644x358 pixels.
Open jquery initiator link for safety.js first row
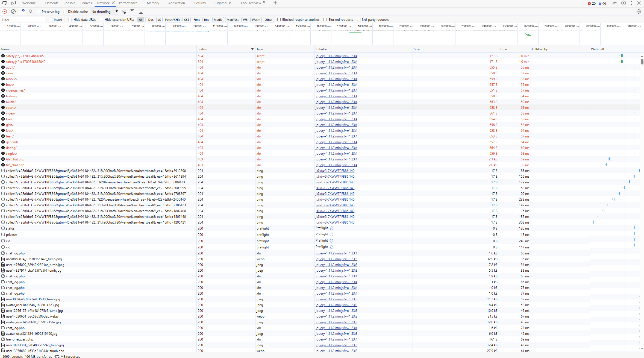tap(336, 56)
